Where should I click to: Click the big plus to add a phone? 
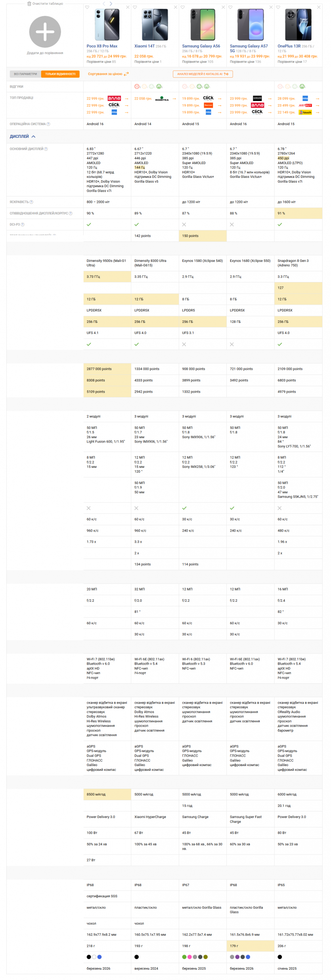pos(45,32)
